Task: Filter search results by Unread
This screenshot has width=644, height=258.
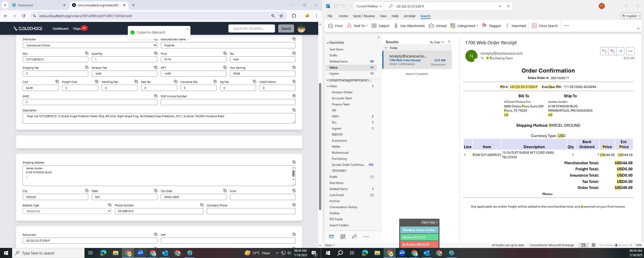Action: click(x=438, y=26)
